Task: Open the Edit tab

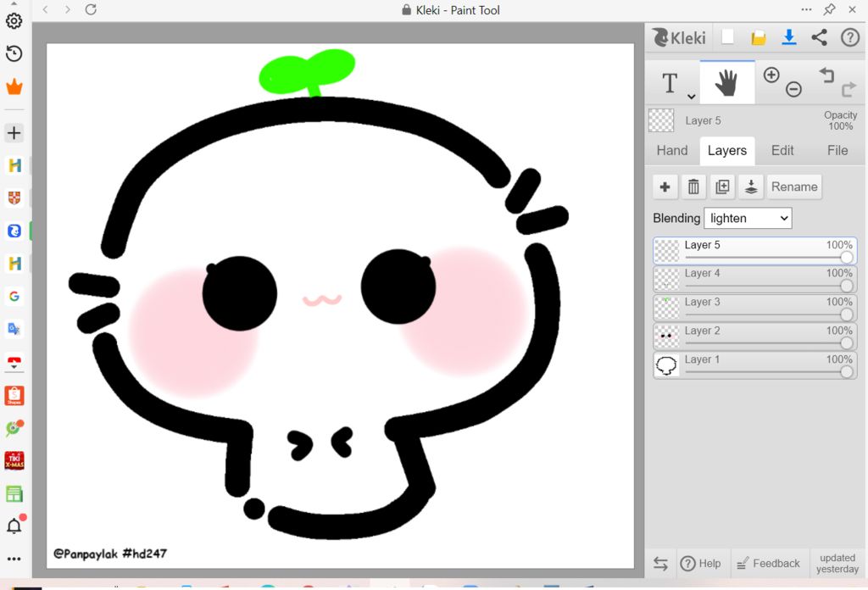Action: [782, 151]
